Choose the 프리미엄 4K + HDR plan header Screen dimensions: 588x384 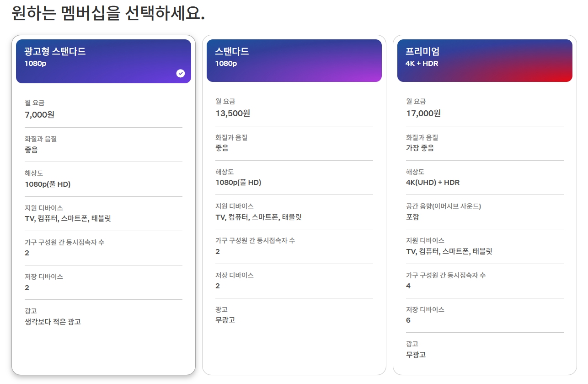pos(485,60)
